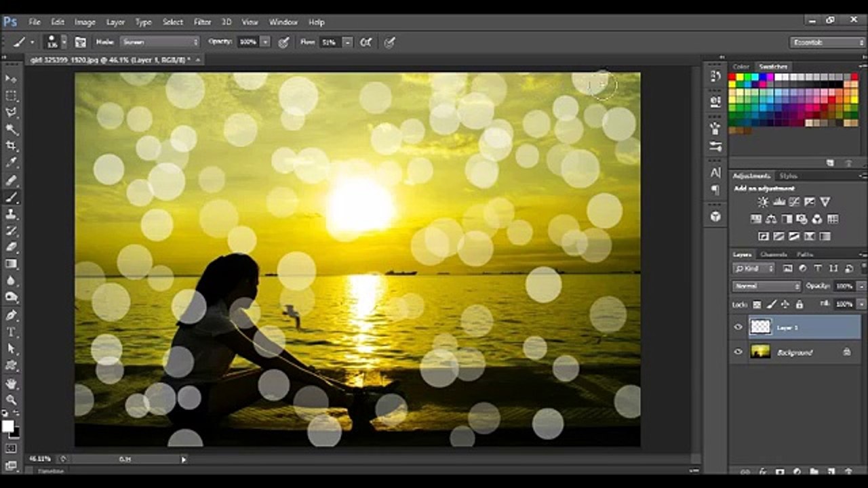
Task: Open the Paragraph panel icon
Action: 715,190
